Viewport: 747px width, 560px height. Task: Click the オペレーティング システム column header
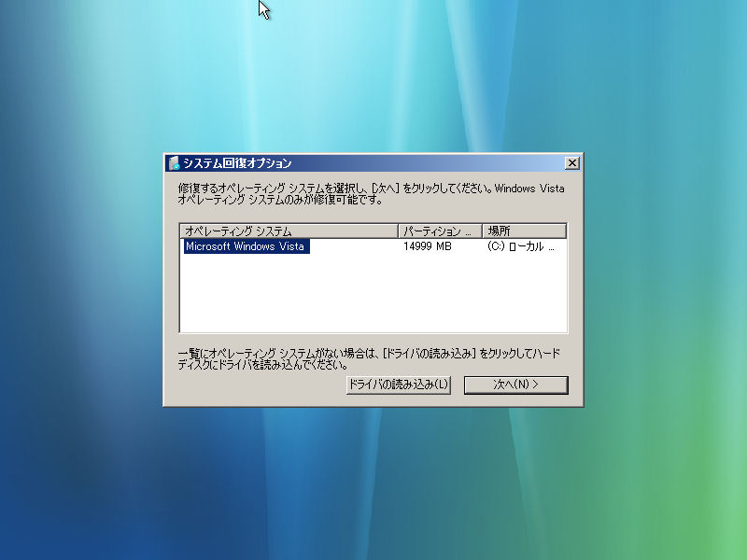pos(289,231)
